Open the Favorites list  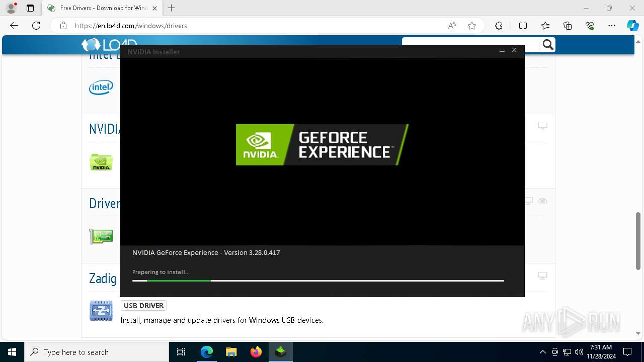pos(545,26)
